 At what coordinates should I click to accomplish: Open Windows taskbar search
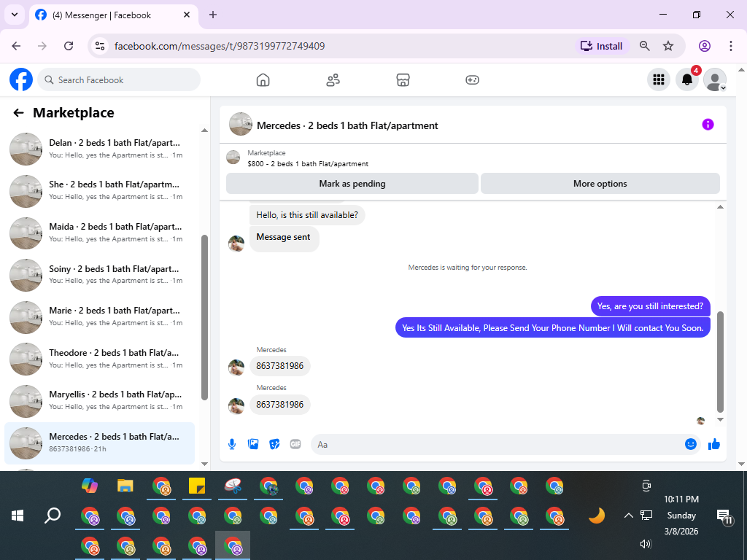point(53,516)
